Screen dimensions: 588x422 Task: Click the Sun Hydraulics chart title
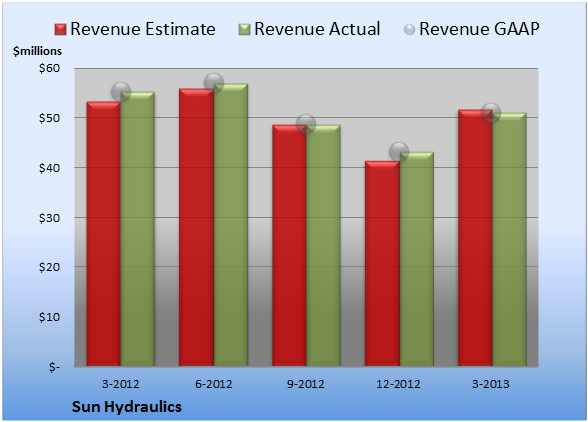pos(127,407)
